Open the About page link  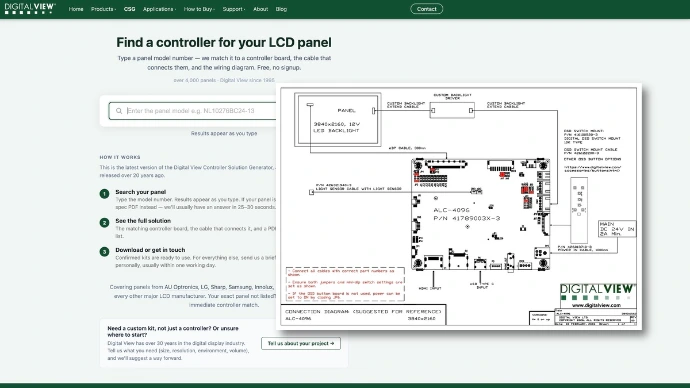(x=261, y=9)
